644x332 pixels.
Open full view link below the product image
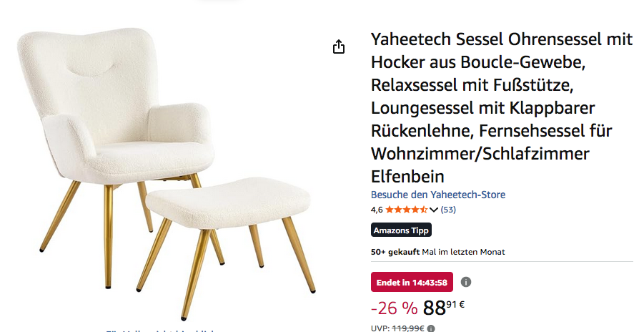(160, 331)
